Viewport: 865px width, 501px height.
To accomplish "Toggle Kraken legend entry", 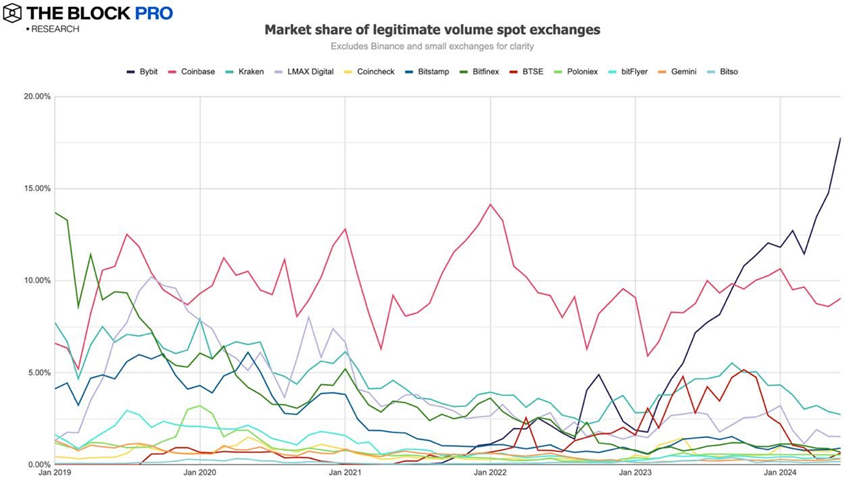I will tap(229, 72).
